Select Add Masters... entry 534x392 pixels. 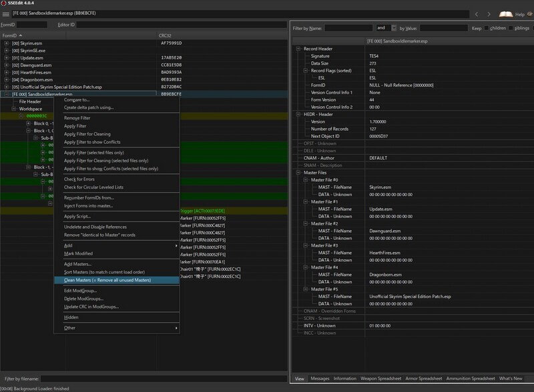coord(116,265)
